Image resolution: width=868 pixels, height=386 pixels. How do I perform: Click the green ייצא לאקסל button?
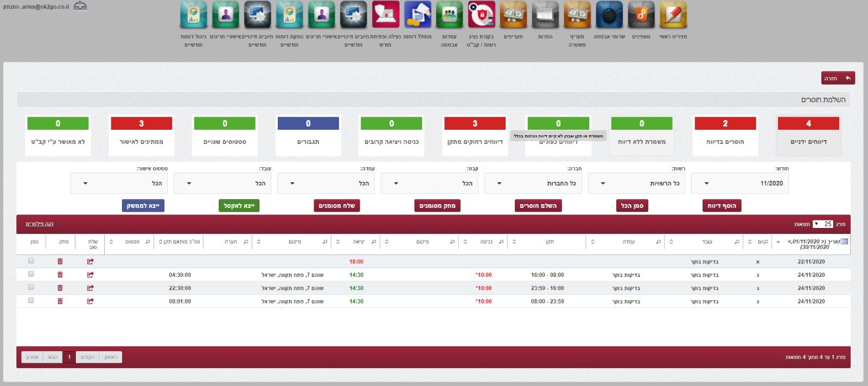point(239,206)
